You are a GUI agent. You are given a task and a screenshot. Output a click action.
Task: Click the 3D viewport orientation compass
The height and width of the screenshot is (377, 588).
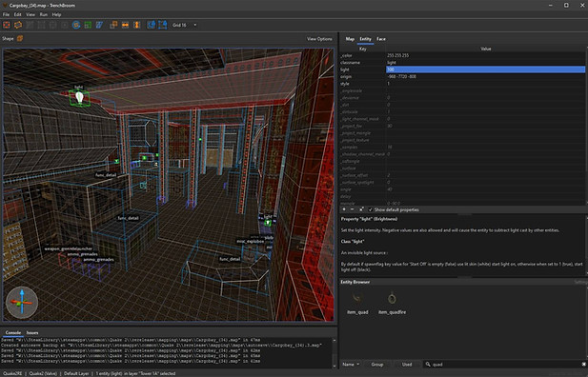coord(22,303)
